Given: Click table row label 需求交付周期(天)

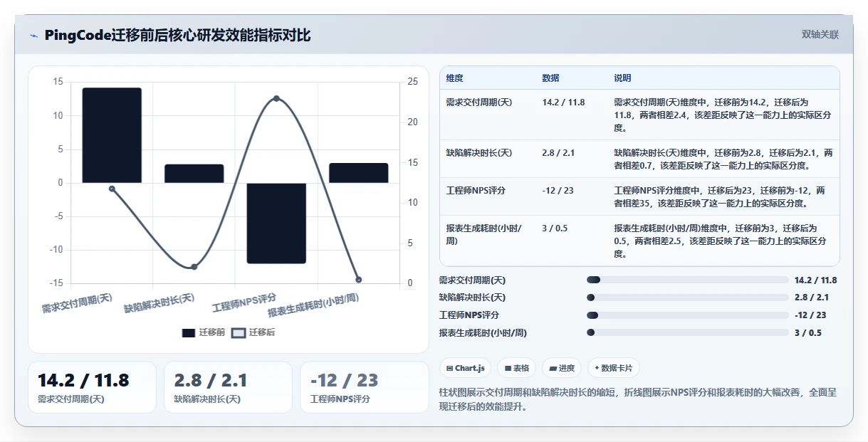Looking at the screenshot, I should (x=479, y=102).
